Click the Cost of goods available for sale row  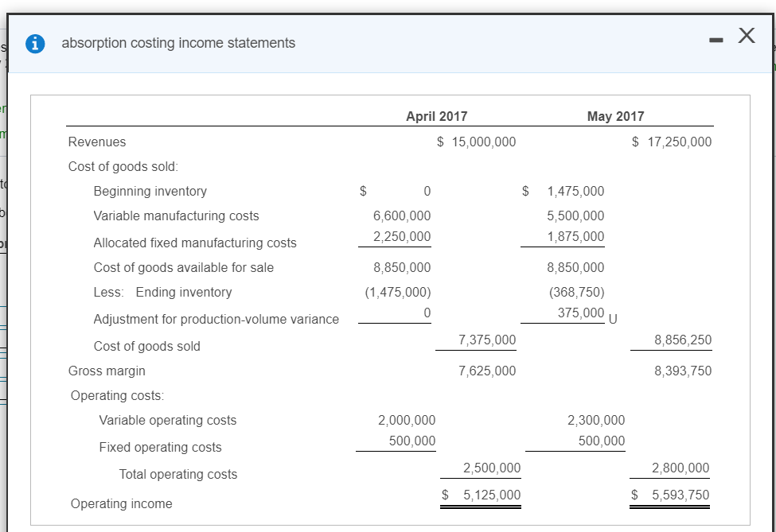182,267
